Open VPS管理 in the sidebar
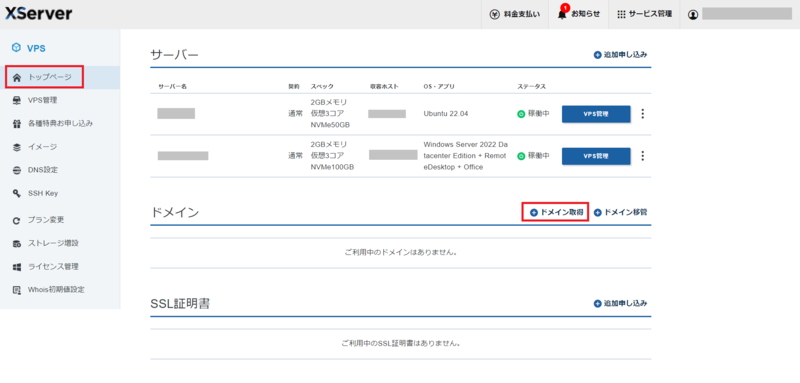 tap(60, 100)
